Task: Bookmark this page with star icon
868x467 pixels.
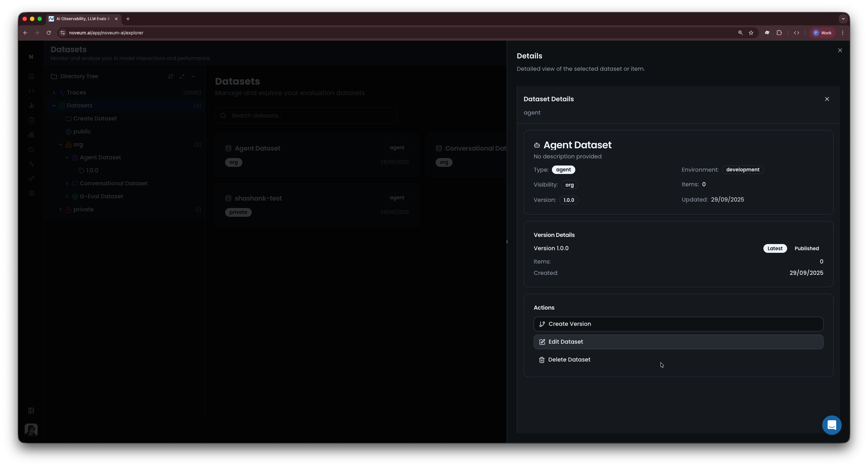Action: point(751,33)
